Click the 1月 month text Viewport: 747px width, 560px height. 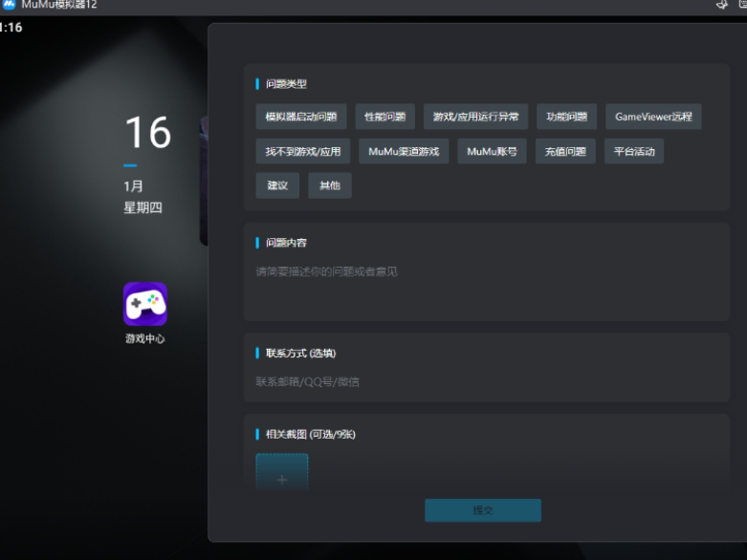pyautogui.click(x=133, y=186)
